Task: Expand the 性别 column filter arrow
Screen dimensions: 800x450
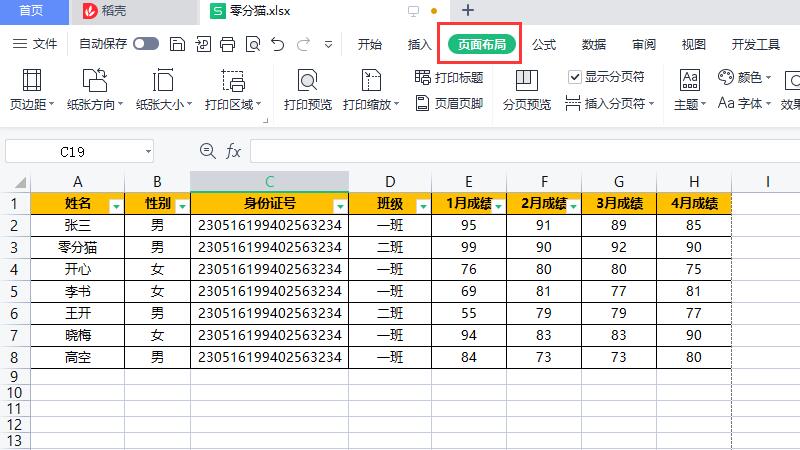Action: [x=181, y=205]
